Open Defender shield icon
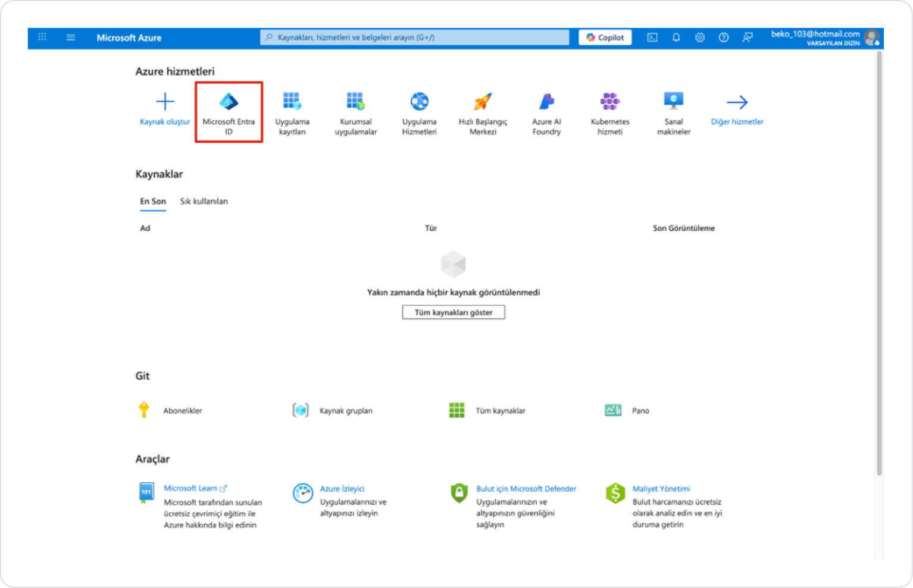 click(x=459, y=493)
